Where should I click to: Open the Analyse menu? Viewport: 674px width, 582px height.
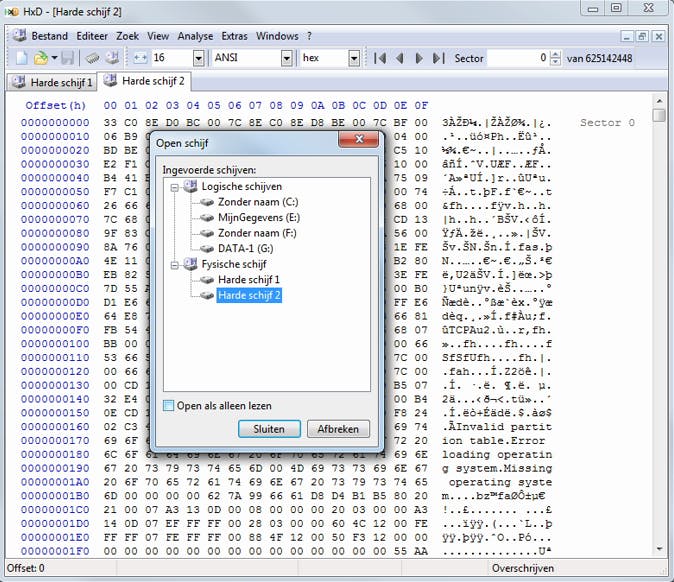195,36
